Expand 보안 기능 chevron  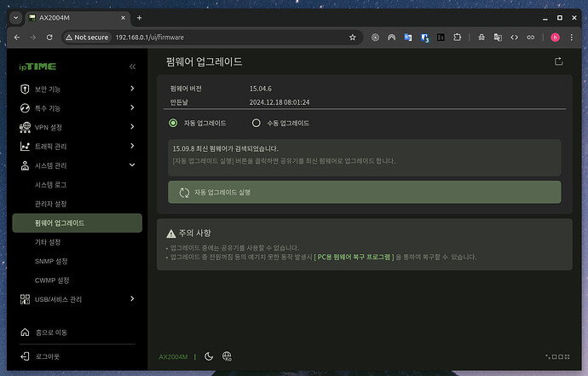132,89
